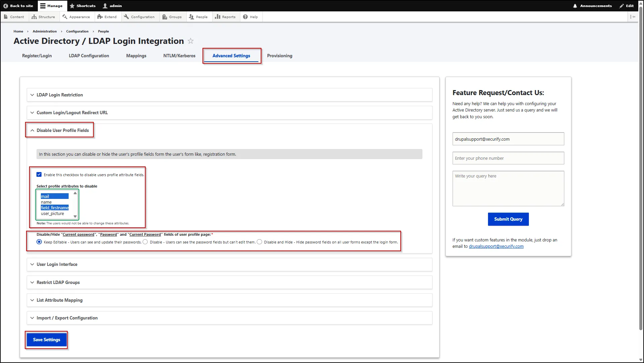Select the Disable and Hide password option
644x363 pixels.
[x=259, y=242]
